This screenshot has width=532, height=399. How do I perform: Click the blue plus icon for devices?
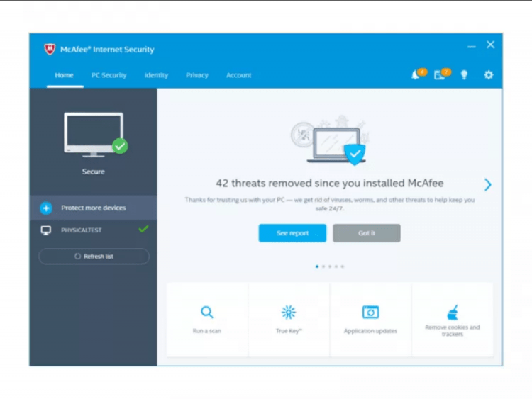46,208
